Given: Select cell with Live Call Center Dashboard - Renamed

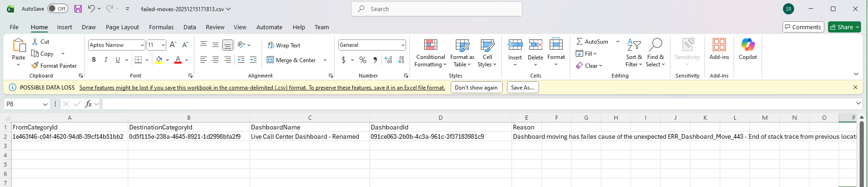Looking at the screenshot, I should [310, 136].
